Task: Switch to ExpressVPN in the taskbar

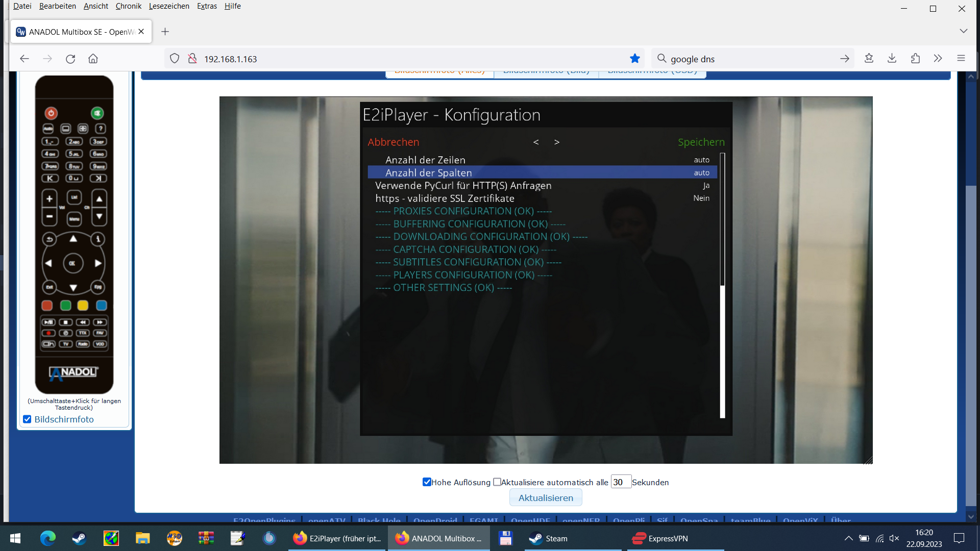Action: (675, 538)
